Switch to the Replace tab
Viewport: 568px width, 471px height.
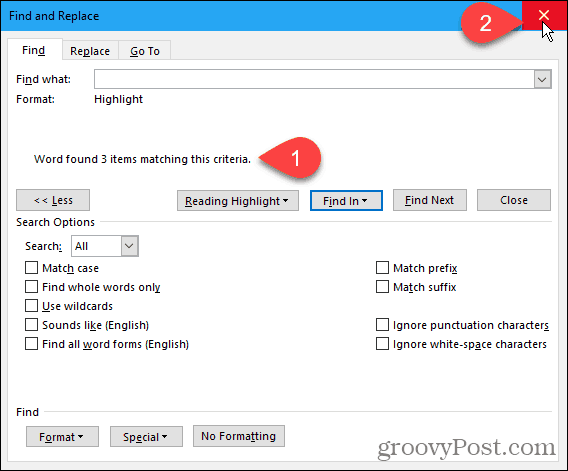click(x=90, y=51)
